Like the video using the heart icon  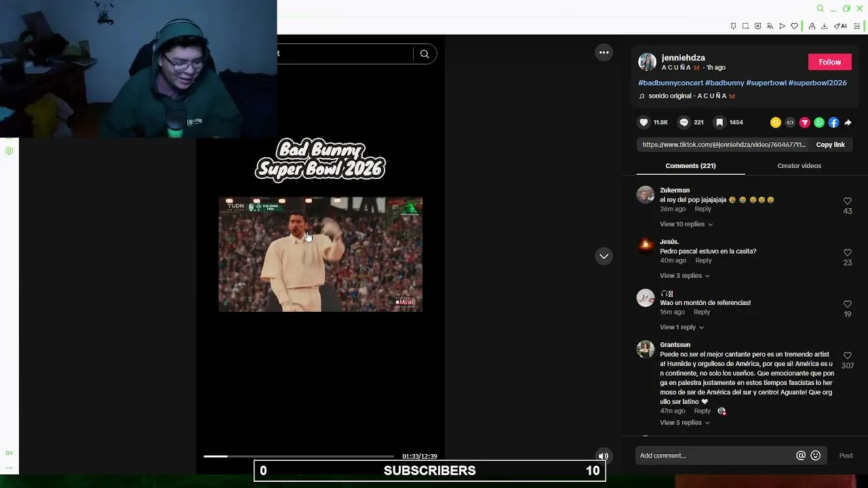(x=644, y=123)
